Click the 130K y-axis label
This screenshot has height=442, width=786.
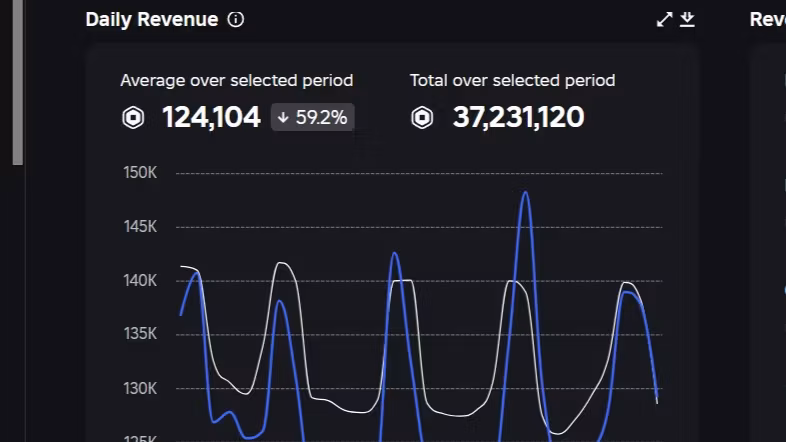[140, 388]
